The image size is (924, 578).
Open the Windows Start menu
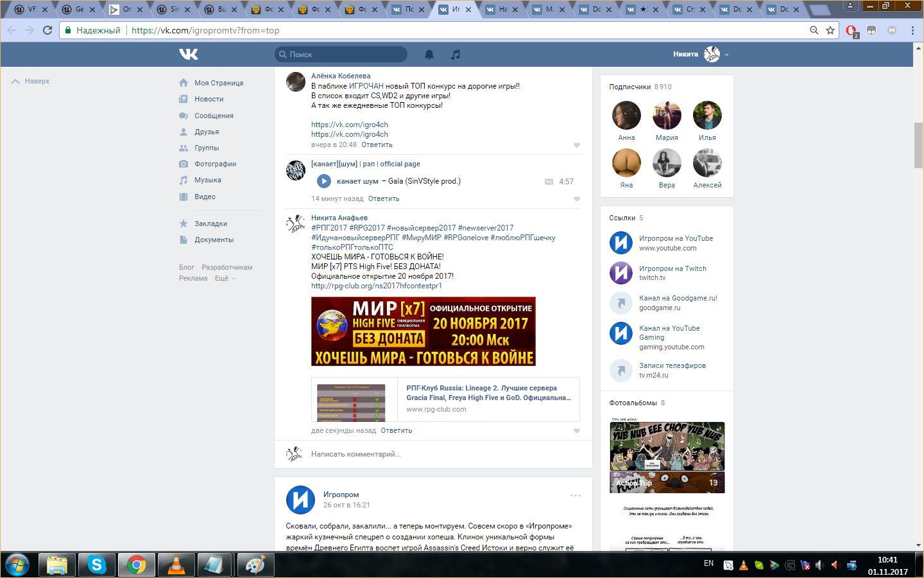pos(17,565)
